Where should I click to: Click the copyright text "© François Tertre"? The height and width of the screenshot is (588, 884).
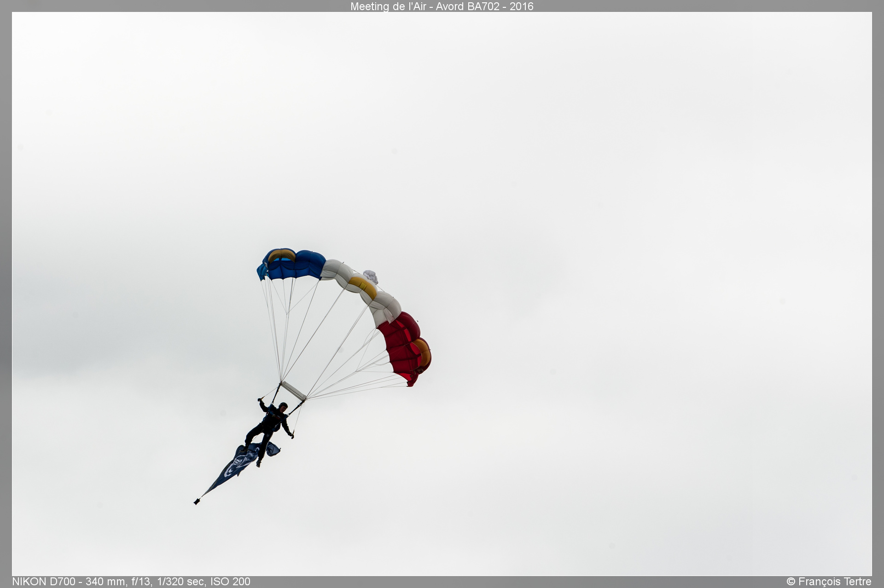pos(829,582)
